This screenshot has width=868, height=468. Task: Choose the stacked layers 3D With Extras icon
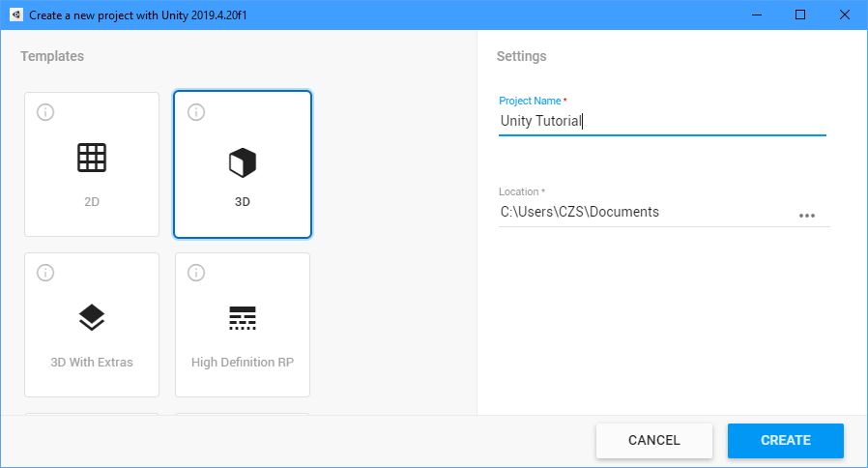point(92,317)
